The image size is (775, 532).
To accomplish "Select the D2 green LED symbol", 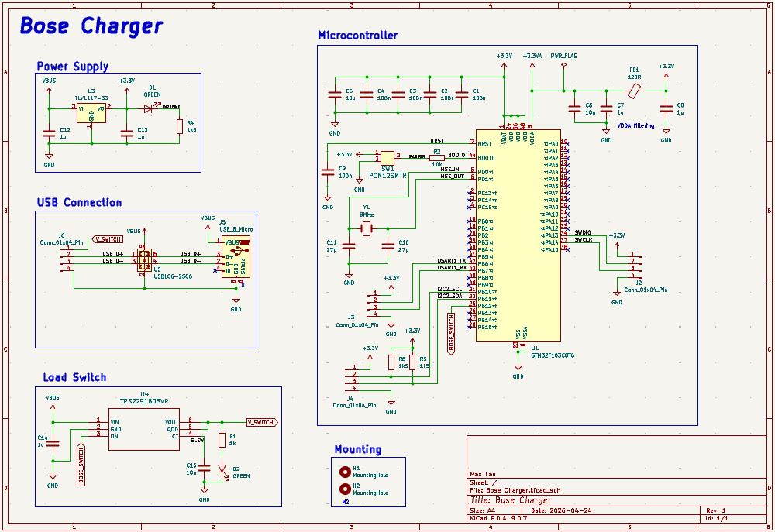I will tap(222, 469).
